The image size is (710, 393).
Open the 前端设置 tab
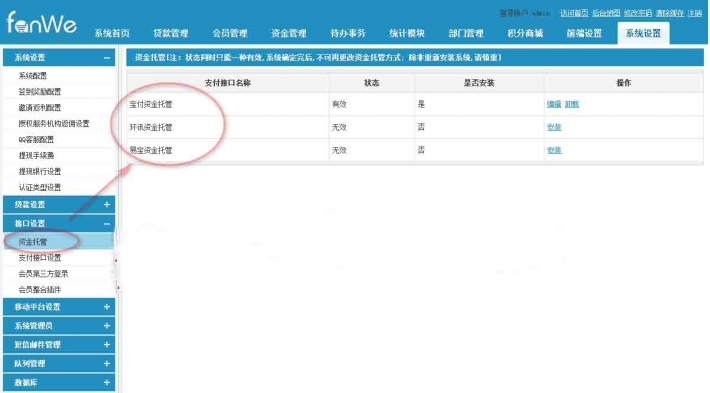click(x=584, y=33)
